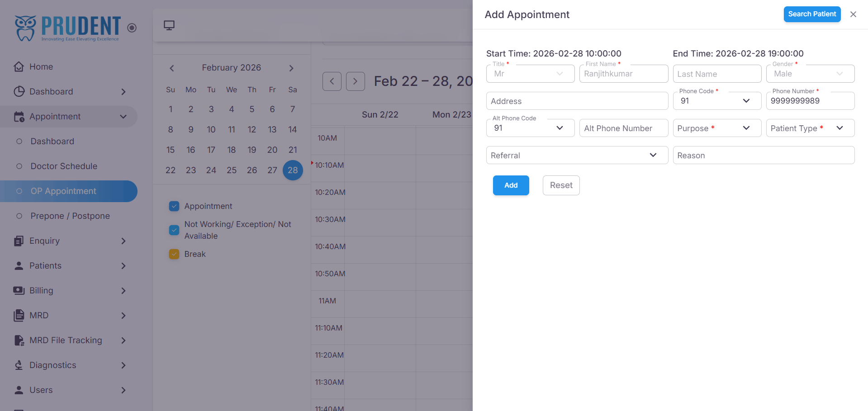This screenshot has height=411, width=868.
Task: Open Doctor Schedule menu item
Action: pos(69,166)
